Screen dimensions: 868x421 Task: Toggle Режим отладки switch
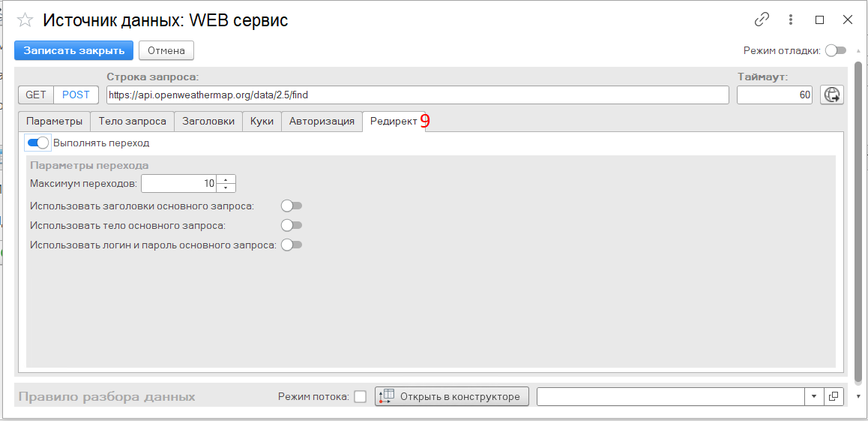click(x=835, y=50)
